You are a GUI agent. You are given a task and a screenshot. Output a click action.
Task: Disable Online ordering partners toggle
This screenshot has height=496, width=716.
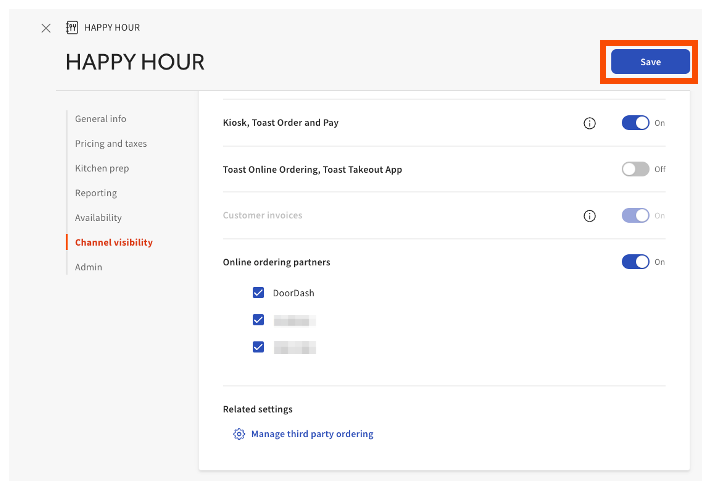click(x=635, y=262)
